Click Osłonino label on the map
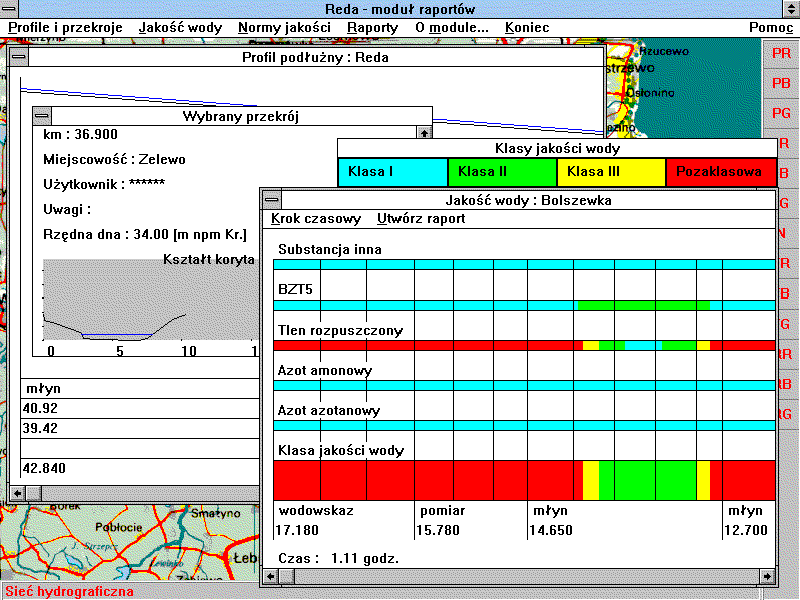Screen dimensions: 800x600 pos(651,93)
